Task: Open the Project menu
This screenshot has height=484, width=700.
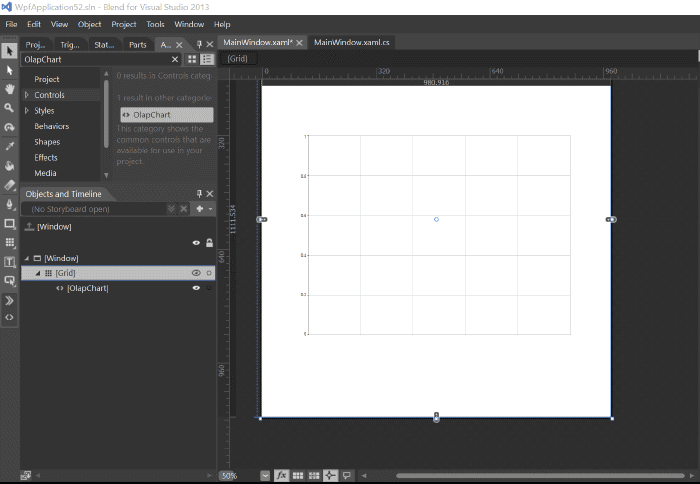Action: click(124, 24)
